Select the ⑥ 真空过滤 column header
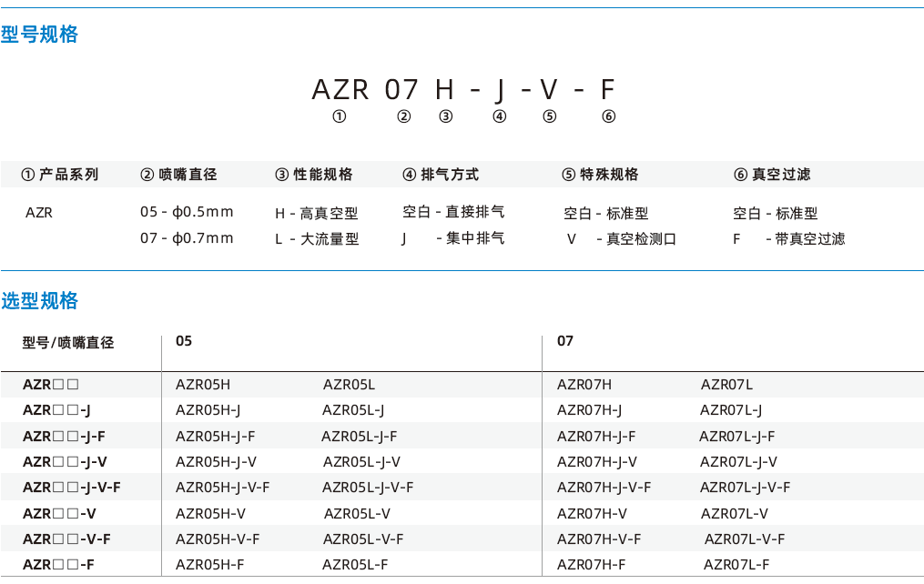 (x=772, y=175)
